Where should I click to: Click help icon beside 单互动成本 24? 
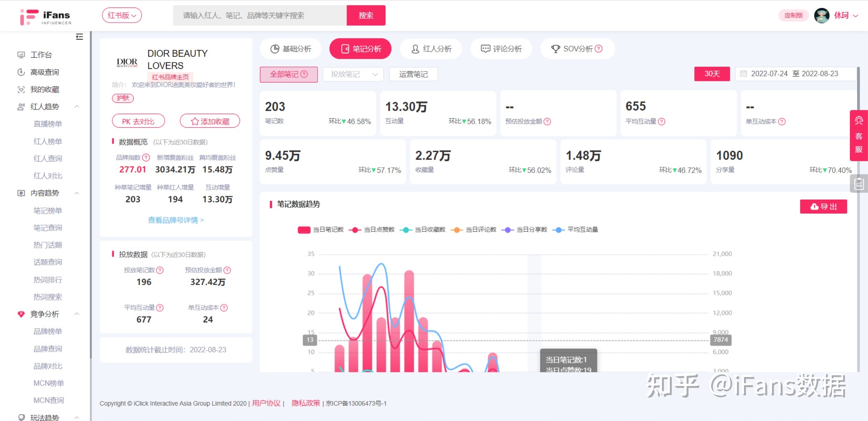coord(224,308)
